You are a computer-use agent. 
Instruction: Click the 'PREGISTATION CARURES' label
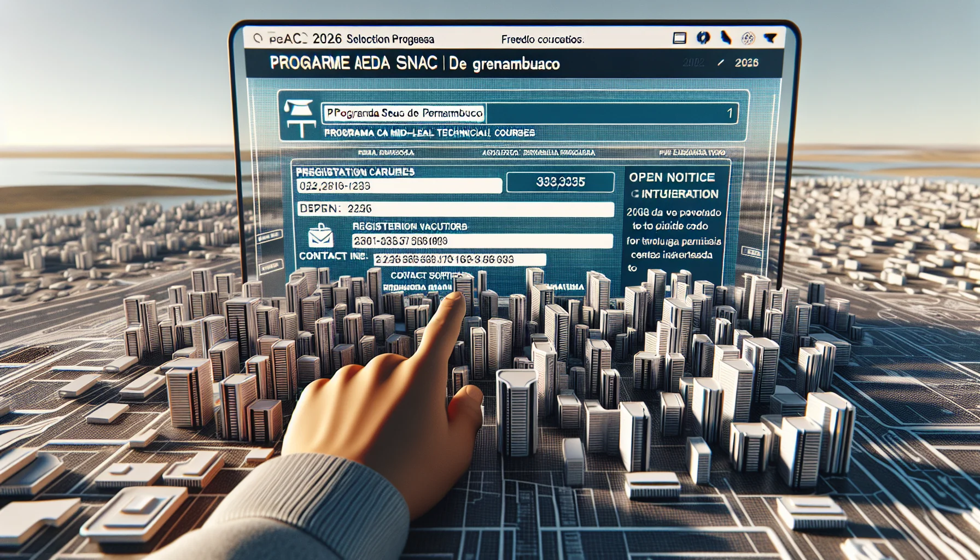click(355, 172)
